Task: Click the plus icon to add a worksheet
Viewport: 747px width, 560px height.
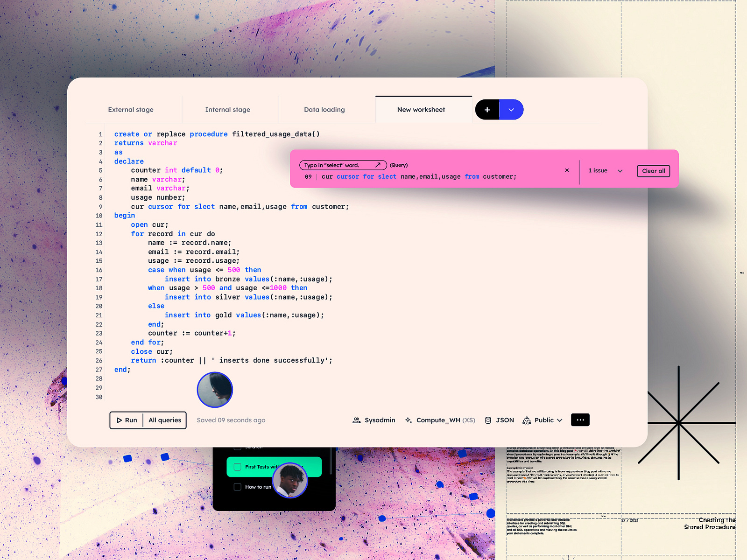Action: click(x=487, y=109)
